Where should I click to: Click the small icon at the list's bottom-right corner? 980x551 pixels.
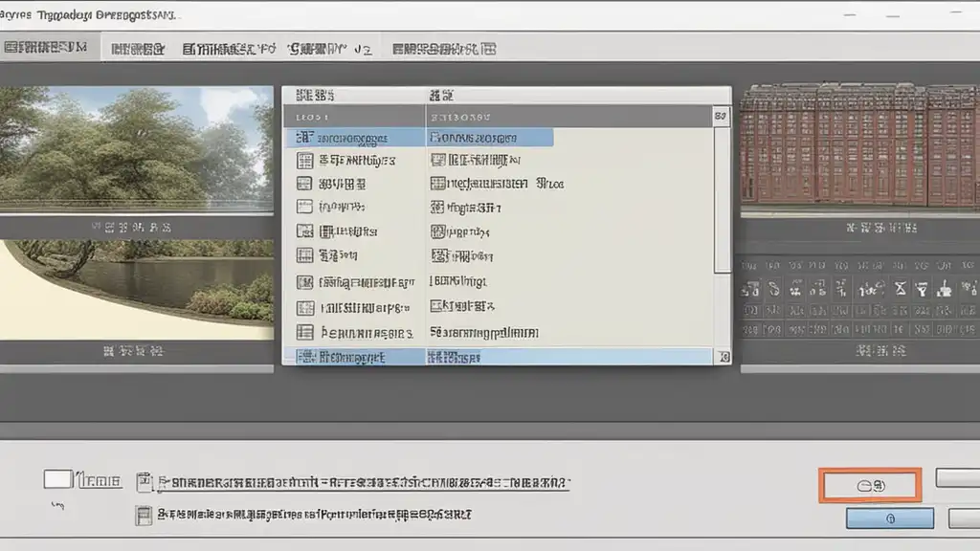(x=724, y=357)
